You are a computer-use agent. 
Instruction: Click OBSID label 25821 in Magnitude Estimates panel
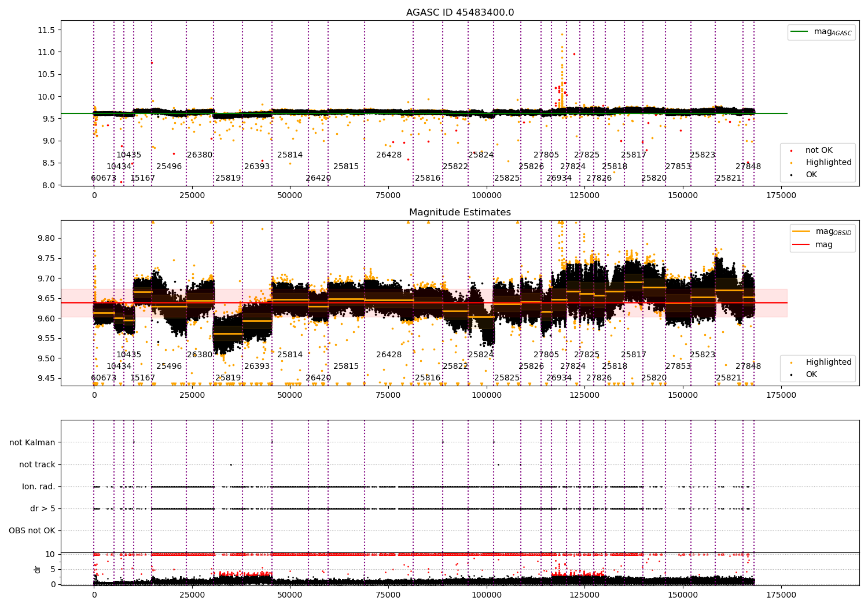click(x=729, y=378)
